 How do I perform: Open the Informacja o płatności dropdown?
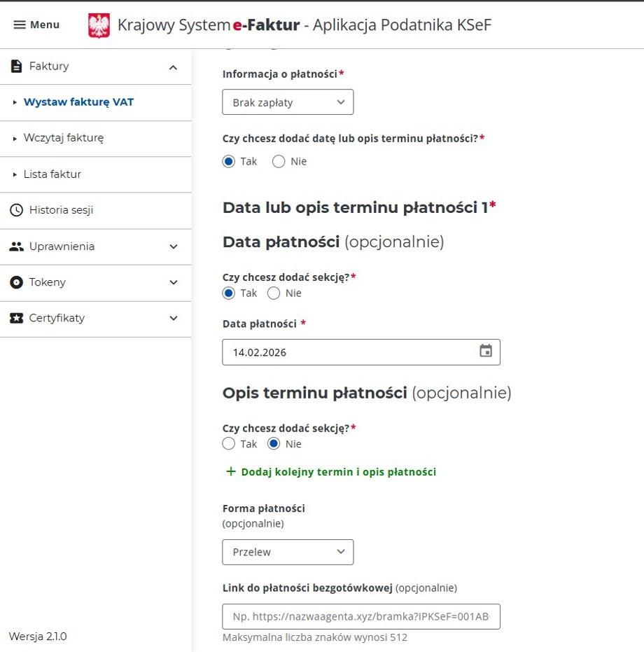tap(288, 102)
